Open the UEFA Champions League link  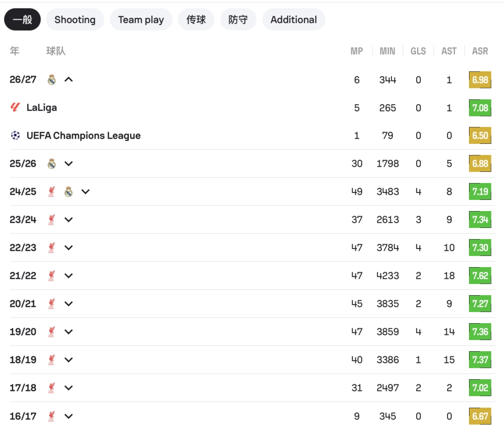pyautogui.click(x=84, y=135)
